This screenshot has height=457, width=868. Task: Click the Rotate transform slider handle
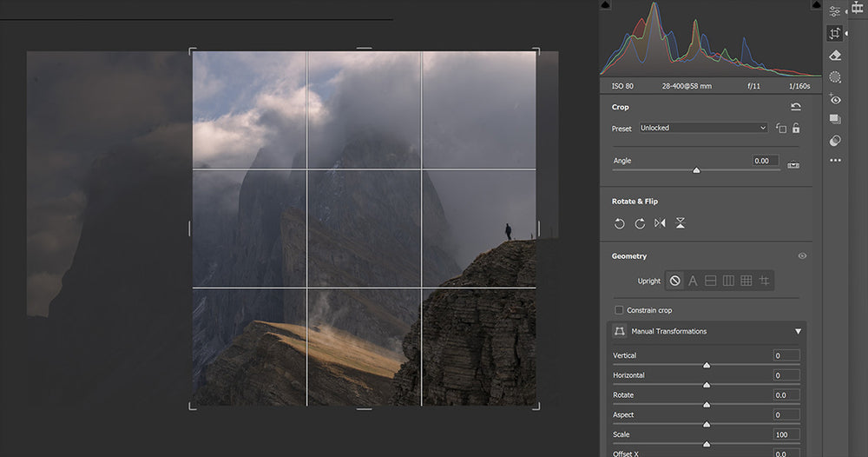click(x=707, y=405)
